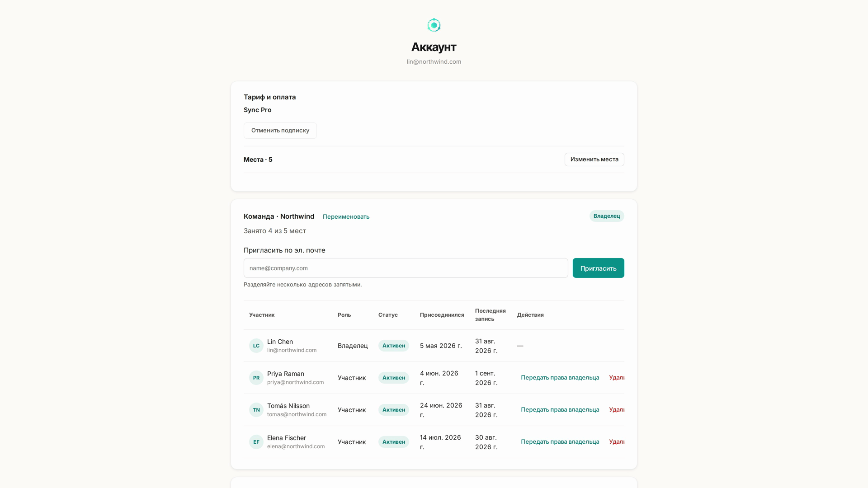
Task: Focus the name@company.com invite email field
Action: point(406,268)
